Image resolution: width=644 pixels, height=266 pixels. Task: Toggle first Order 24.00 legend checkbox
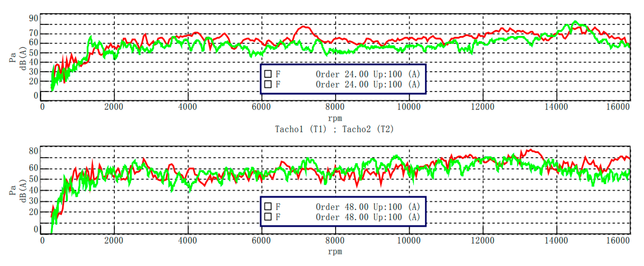[x=268, y=74]
